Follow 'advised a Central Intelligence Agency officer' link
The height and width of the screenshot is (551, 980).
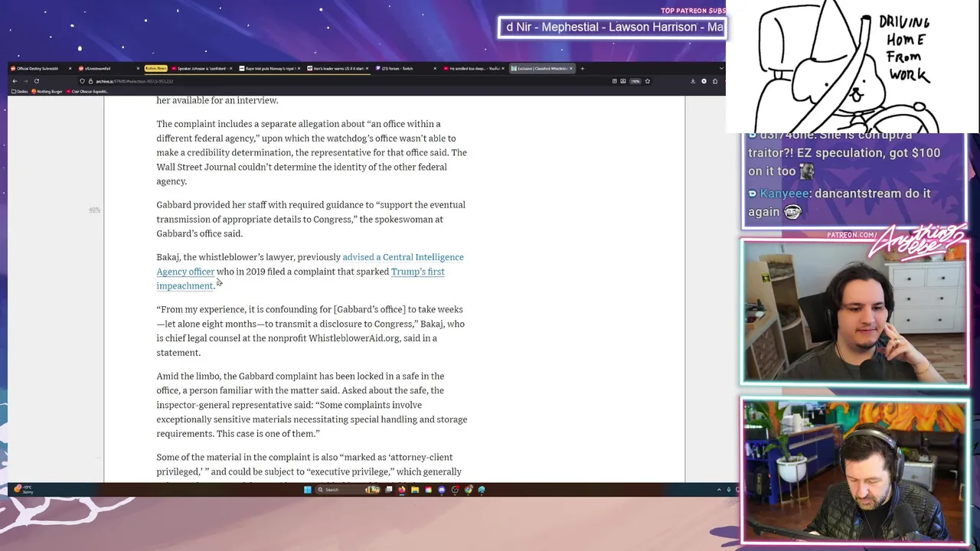pos(310,264)
